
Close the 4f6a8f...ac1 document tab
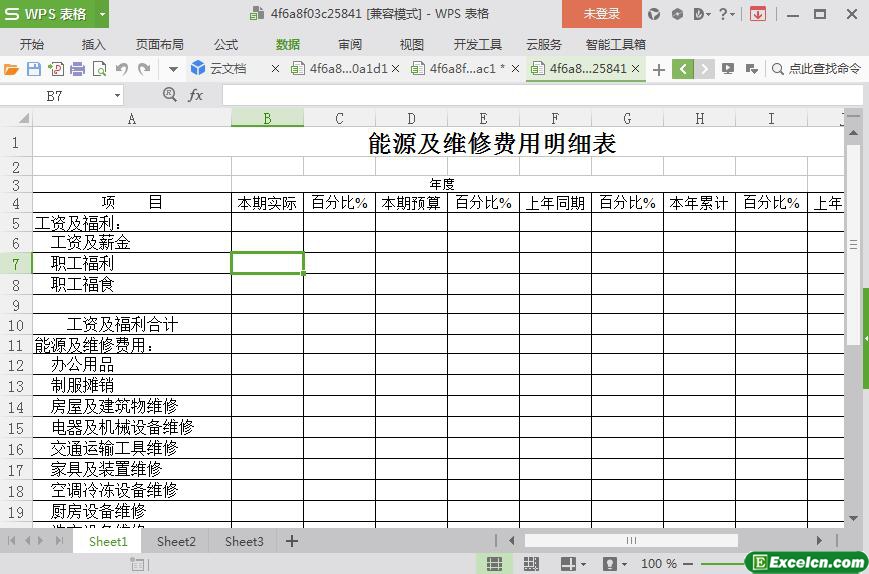(x=515, y=69)
